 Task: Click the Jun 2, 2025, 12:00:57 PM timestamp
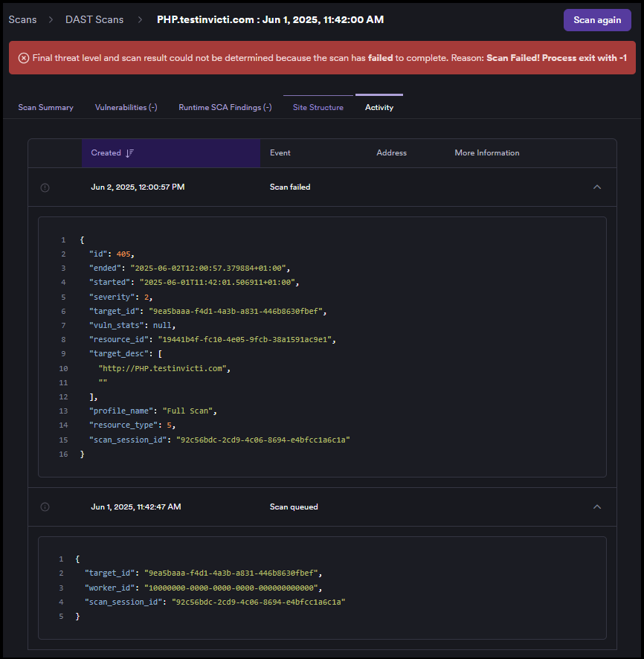tap(138, 187)
